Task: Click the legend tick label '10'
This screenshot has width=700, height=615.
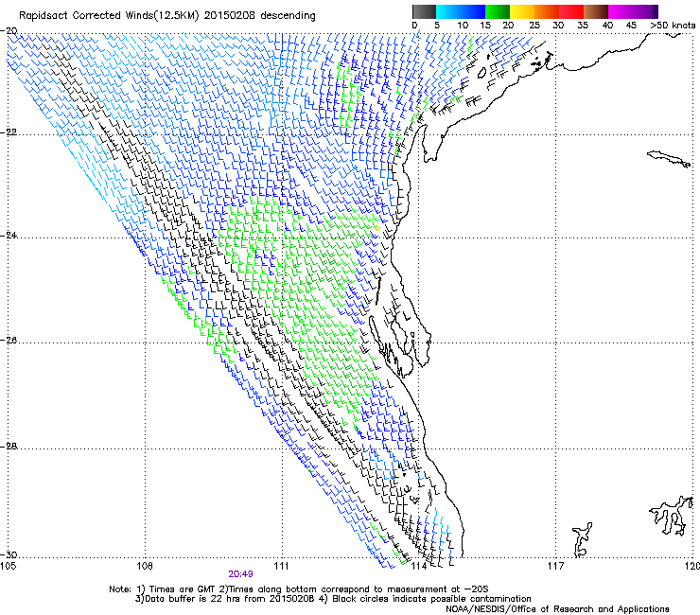Action: coord(463,26)
